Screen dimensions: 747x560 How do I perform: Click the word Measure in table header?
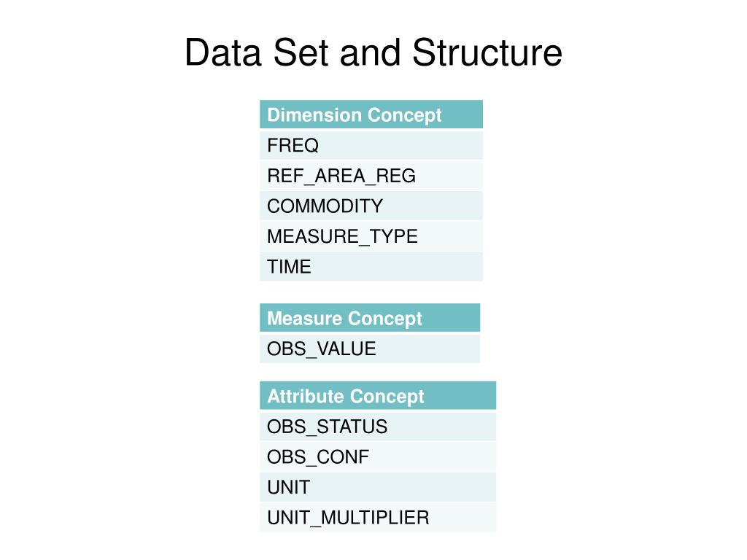click(x=305, y=318)
